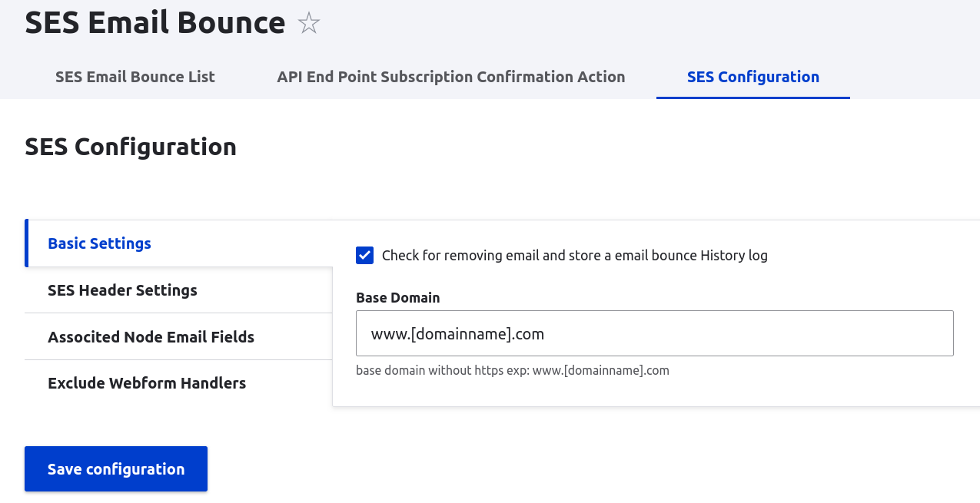The image size is (980, 503).
Task: Highlight the Basic Settings vertical tab
Action: click(x=99, y=243)
